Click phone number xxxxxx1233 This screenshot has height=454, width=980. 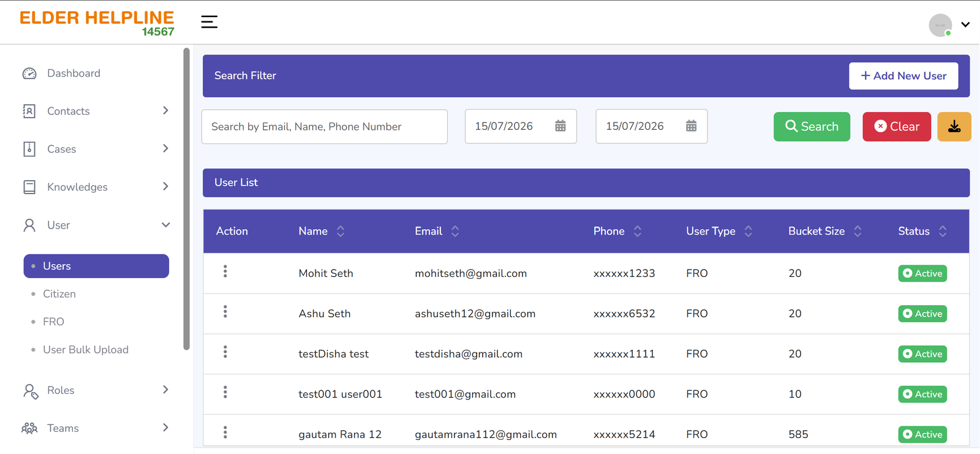pos(624,273)
